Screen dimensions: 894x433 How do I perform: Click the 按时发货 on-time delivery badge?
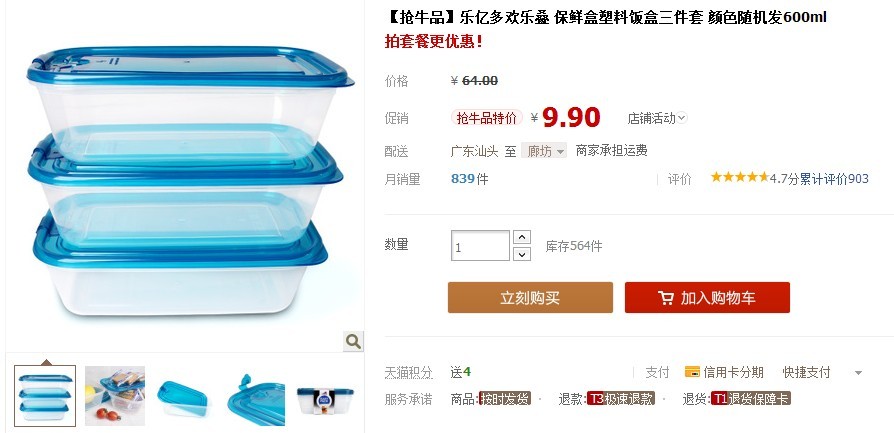click(x=505, y=399)
